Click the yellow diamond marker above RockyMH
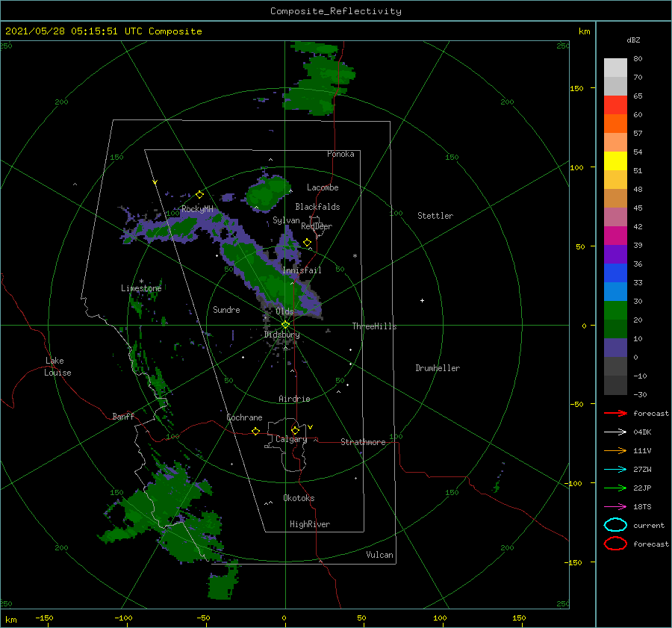The height and width of the screenshot is (628, 672). (199, 195)
